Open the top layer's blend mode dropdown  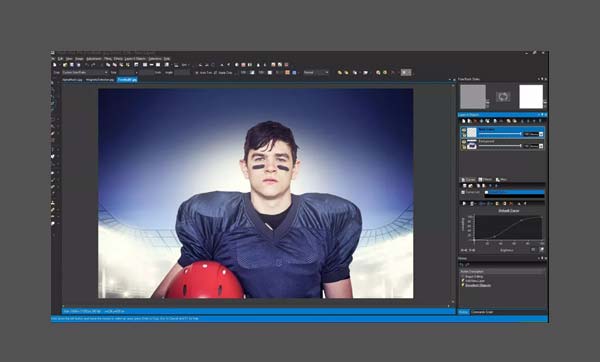click(x=541, y=134)
